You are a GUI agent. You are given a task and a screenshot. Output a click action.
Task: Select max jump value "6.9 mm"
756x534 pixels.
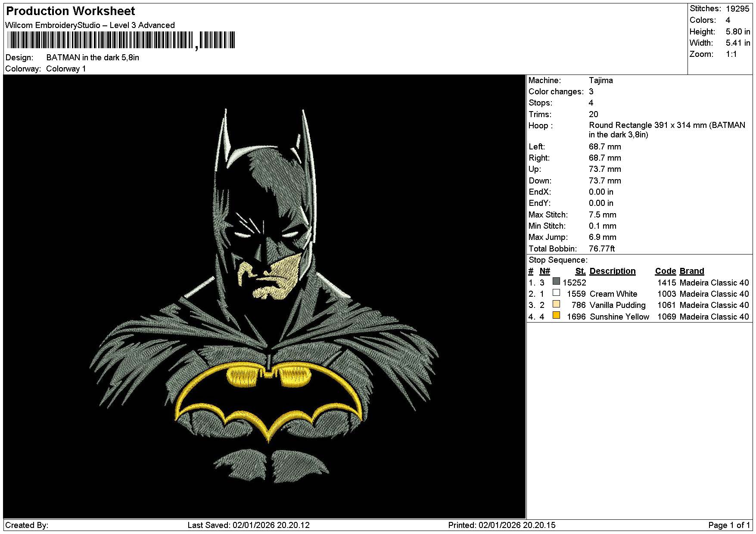[x=603, y=237]
